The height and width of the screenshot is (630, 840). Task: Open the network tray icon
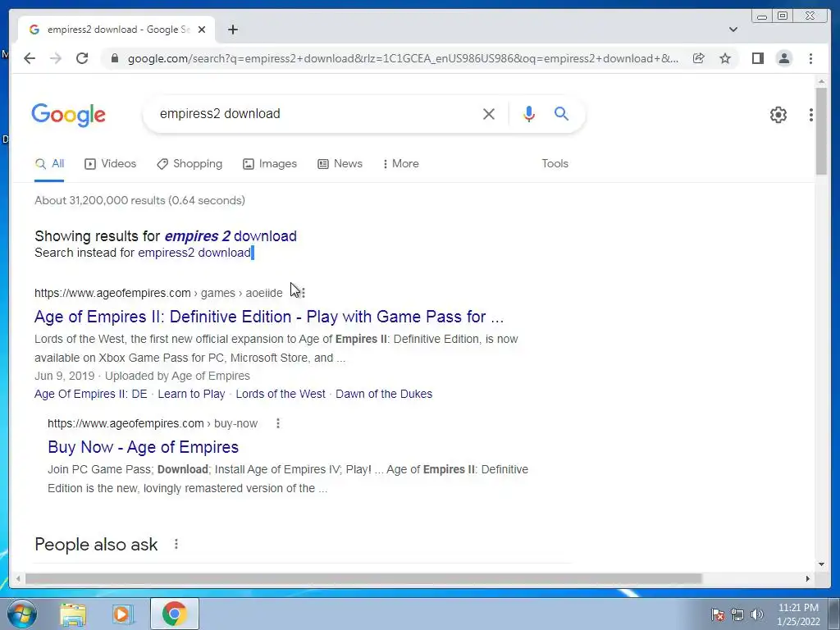coord(737,614)
